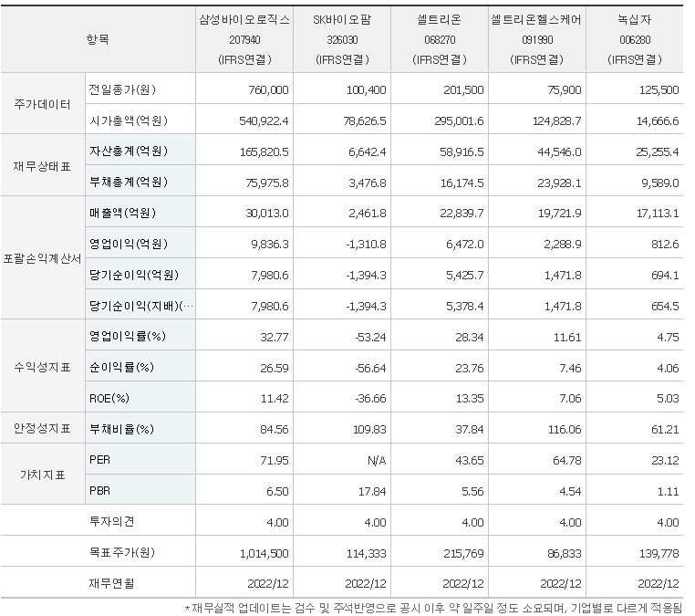Select the -1,310.8 operating profit value
This screenshot has width=695, height=616.
tap(366, 245)
